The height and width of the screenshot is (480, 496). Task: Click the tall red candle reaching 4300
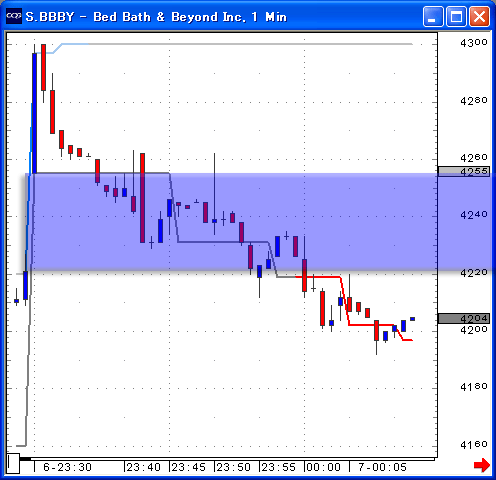coord(43,68)
